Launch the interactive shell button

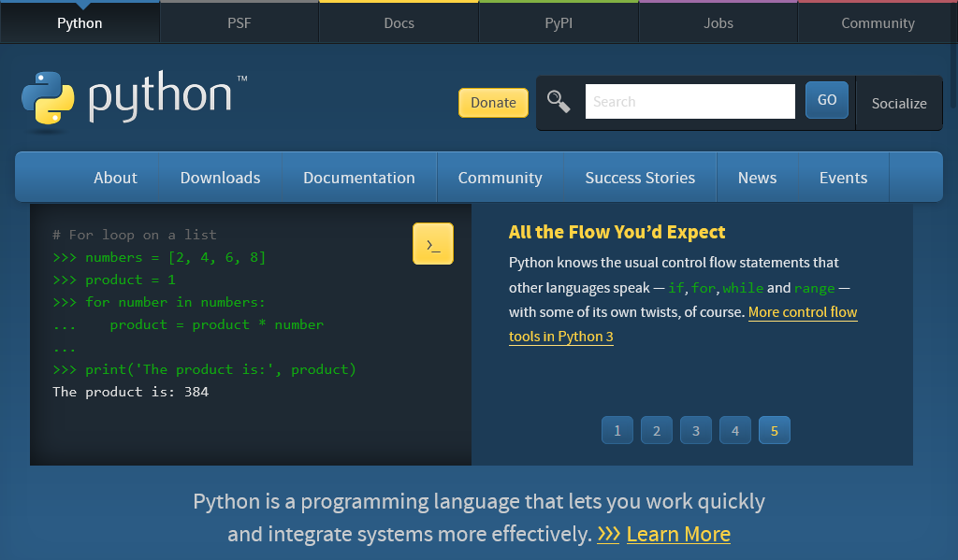[x=433, y=244]
